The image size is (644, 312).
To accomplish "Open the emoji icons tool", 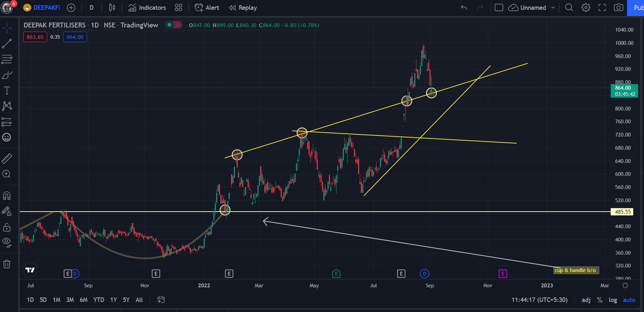I will [7, 137].
